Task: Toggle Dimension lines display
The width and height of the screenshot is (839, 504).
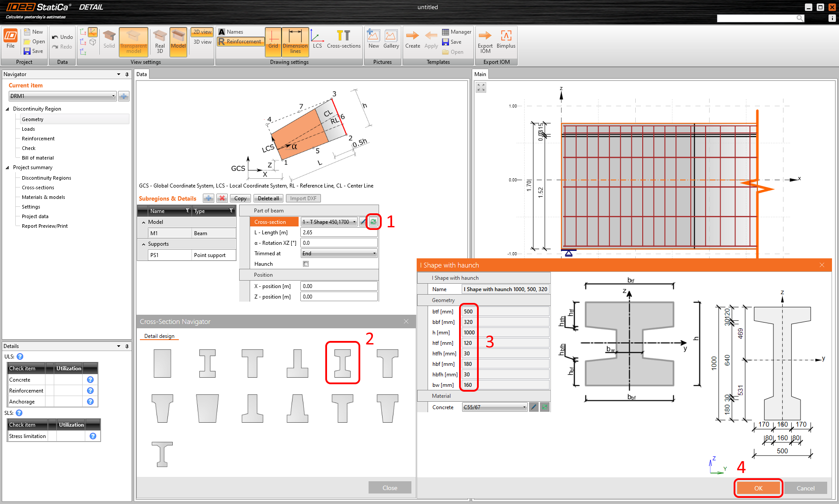Action: 295,42
